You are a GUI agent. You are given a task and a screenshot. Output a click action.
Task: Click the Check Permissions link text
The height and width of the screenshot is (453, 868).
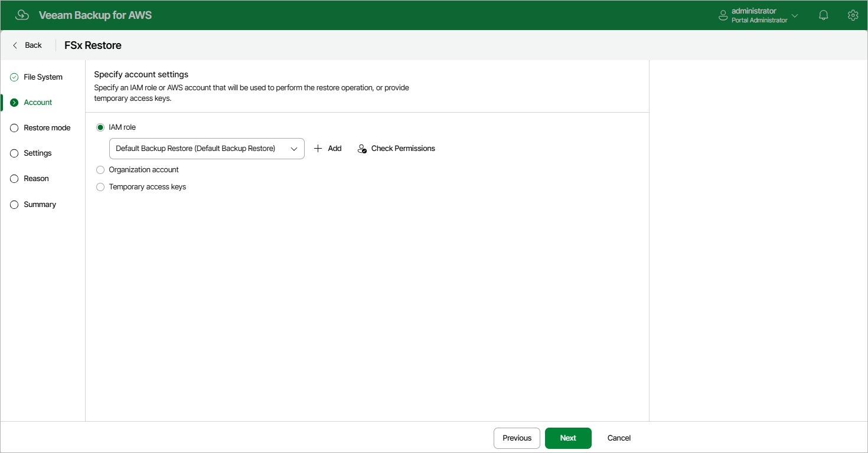point(403,149)
